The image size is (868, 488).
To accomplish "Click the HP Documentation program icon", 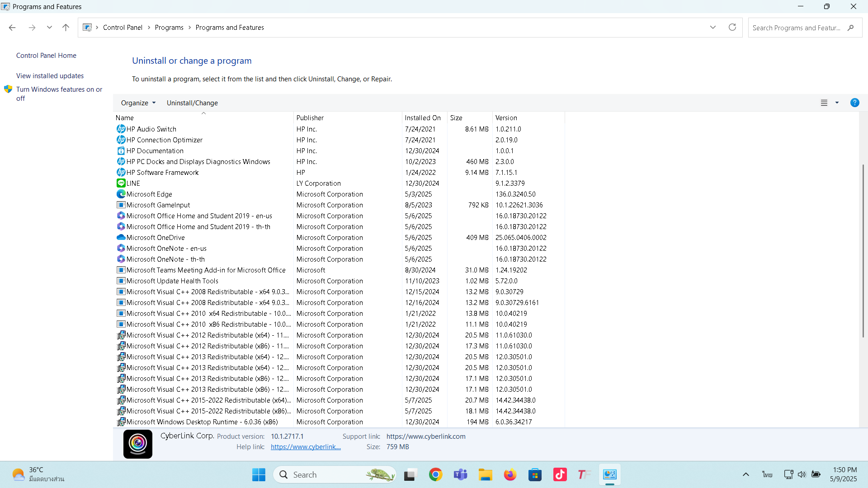I will [121, 151].
